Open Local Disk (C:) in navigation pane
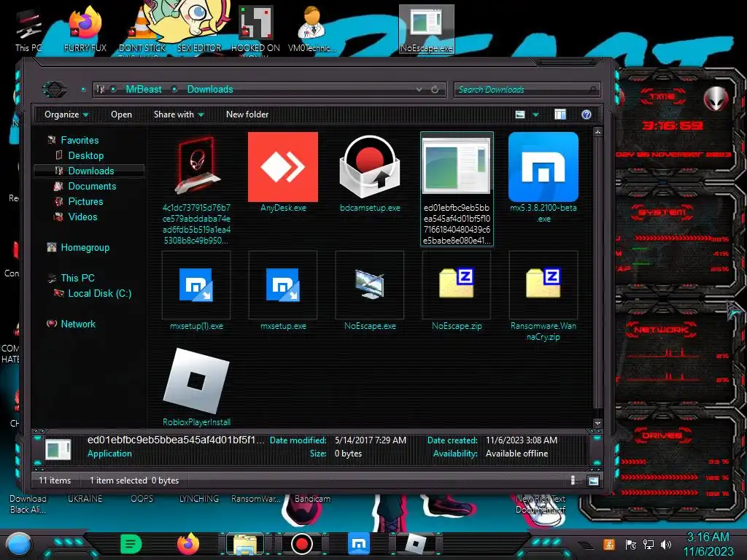This screenshot has width=747, height=560. [x=99, y=293]
